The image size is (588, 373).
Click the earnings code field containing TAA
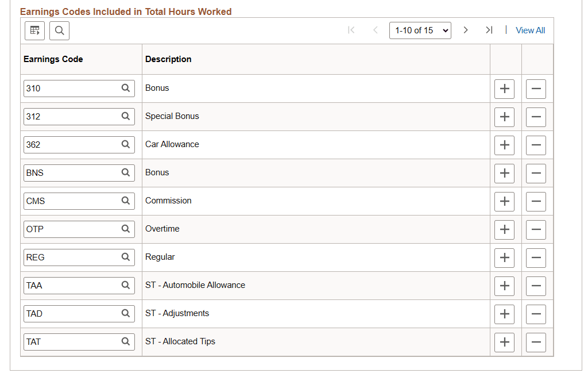pos(69,285)
